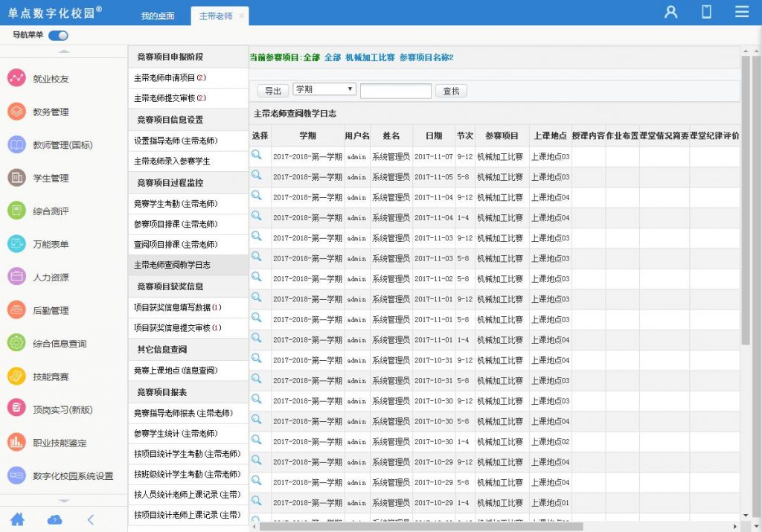The width and height of the screenshot is (762, 532).
Task: Click the mobile device icon in the header
Action: tap(707, 12)
